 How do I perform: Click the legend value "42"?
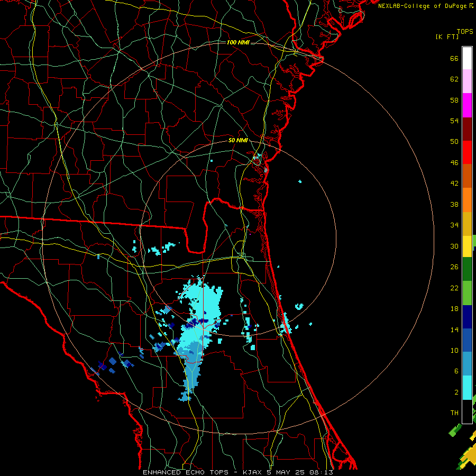pyautogui.click(x=454, y=184)
